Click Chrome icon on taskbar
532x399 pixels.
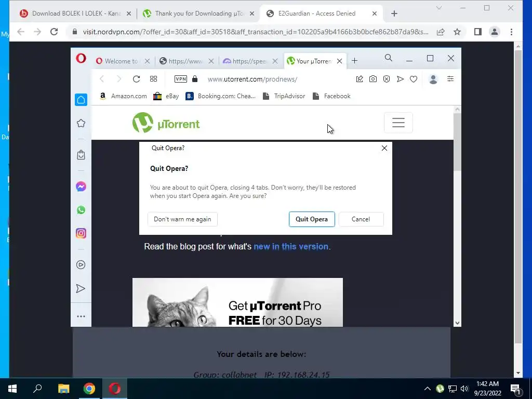point(89,389)
